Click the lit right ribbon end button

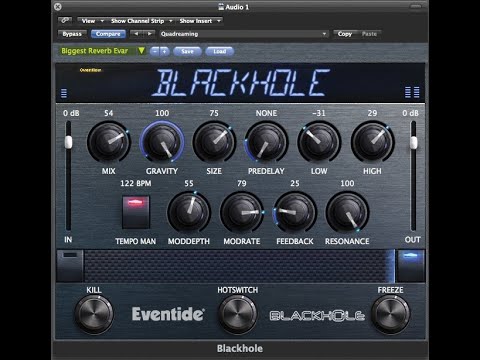coord(410,266)
